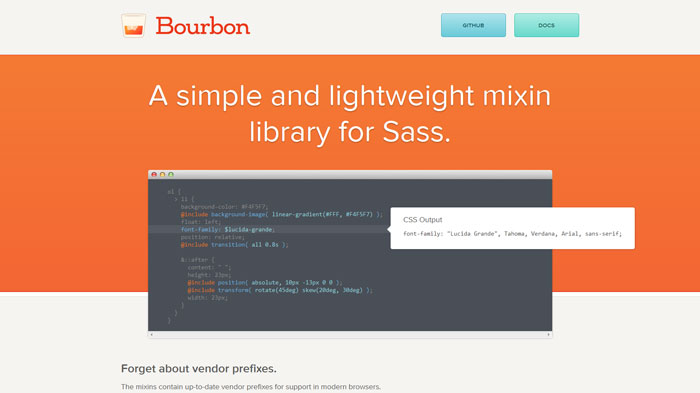Click the headline "A simple and lightweight mixin"
This screenshot has width=700, height=393.
point(350,96)
